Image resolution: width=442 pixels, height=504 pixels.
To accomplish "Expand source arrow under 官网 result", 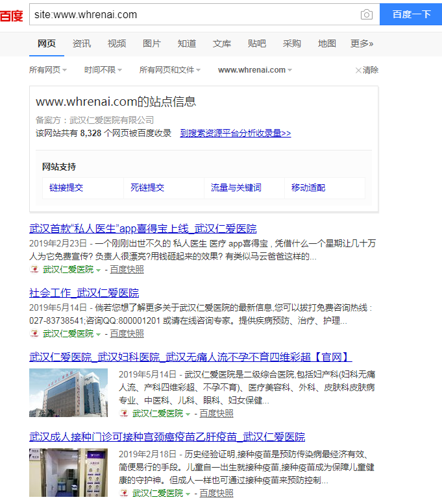I will click(188, 414).
